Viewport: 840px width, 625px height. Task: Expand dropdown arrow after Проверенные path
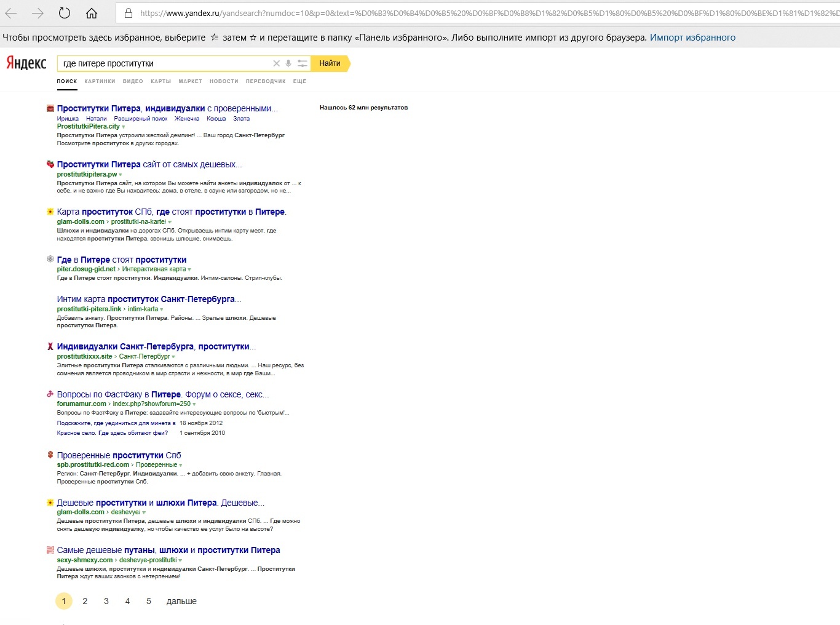(181, 465)
